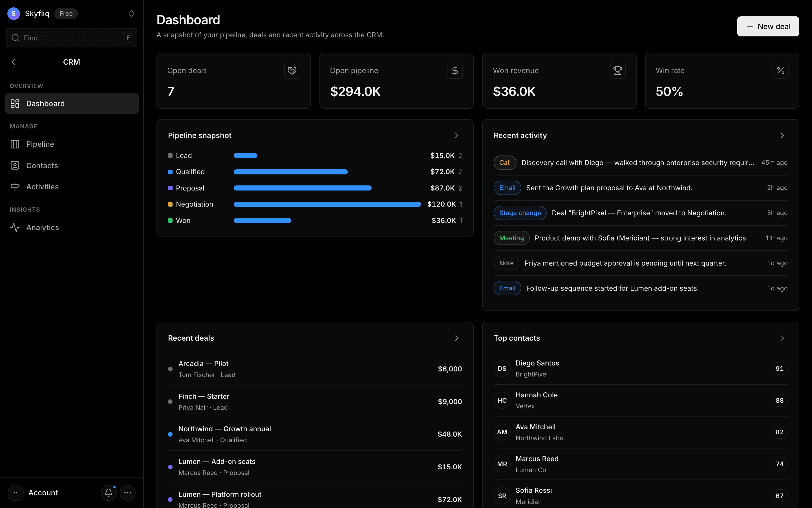Screen dimensions: 812x508
Task: Click the HC avatar for Hannah Cole
Action: 502,400
